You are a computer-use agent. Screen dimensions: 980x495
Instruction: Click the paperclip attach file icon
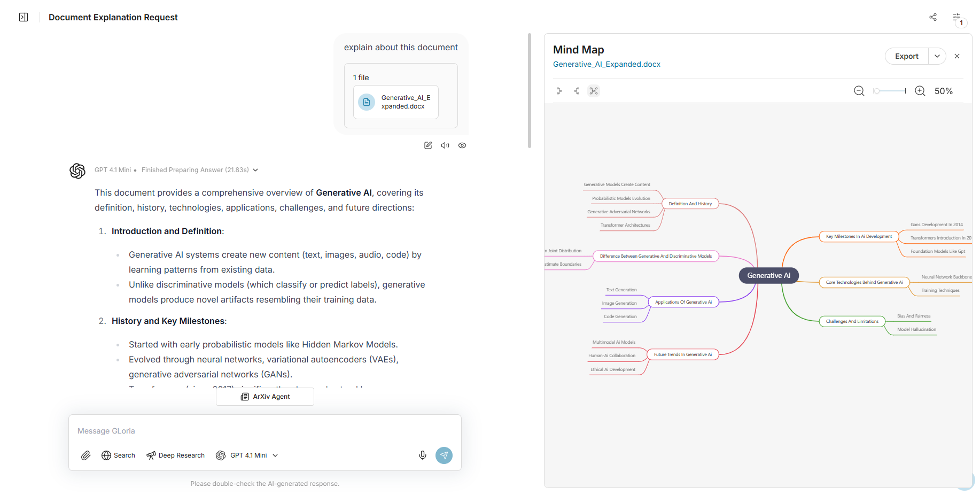coord(85,455)
